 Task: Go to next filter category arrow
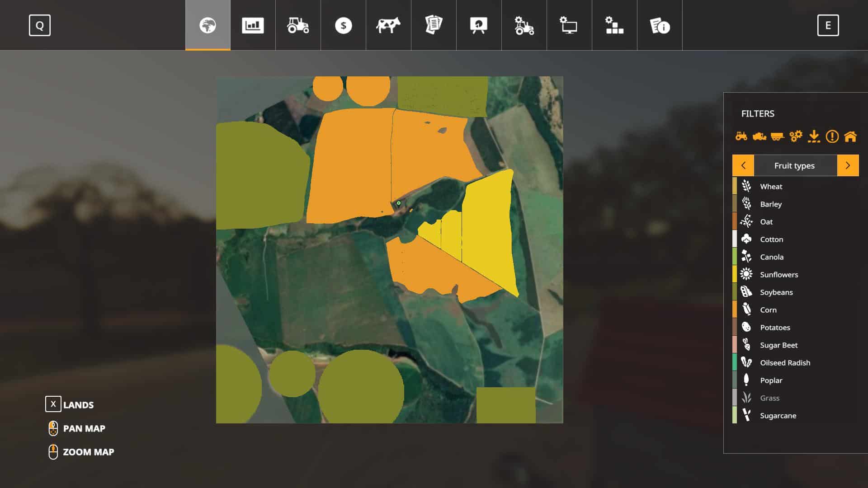pos(848,165)
